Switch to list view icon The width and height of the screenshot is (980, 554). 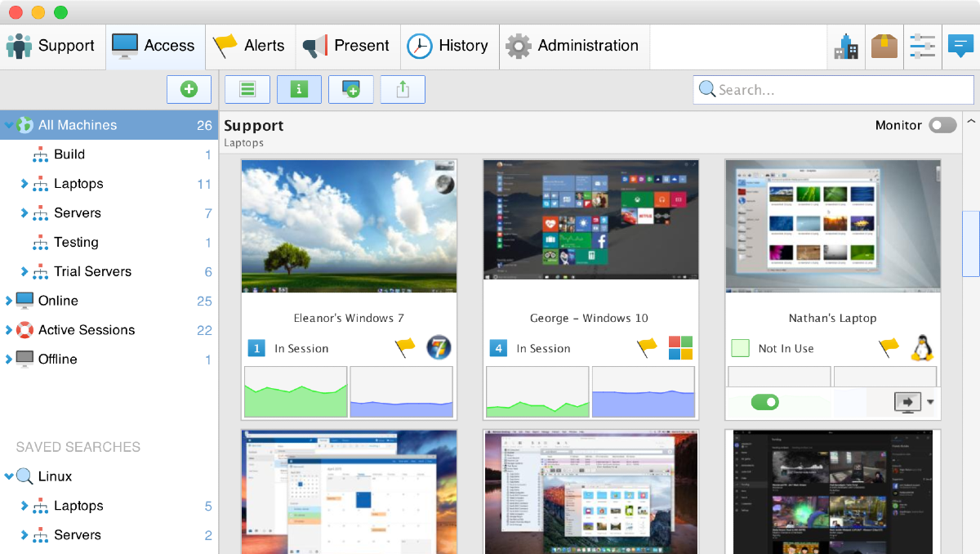247,90
